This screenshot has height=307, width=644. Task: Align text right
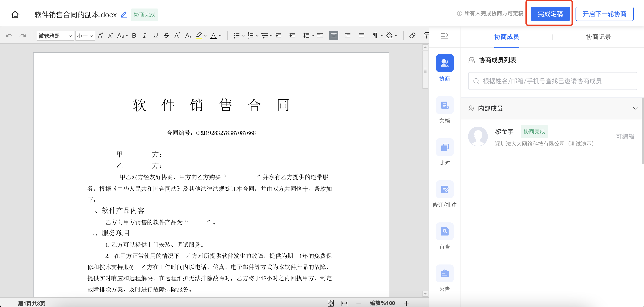point(348,36)
